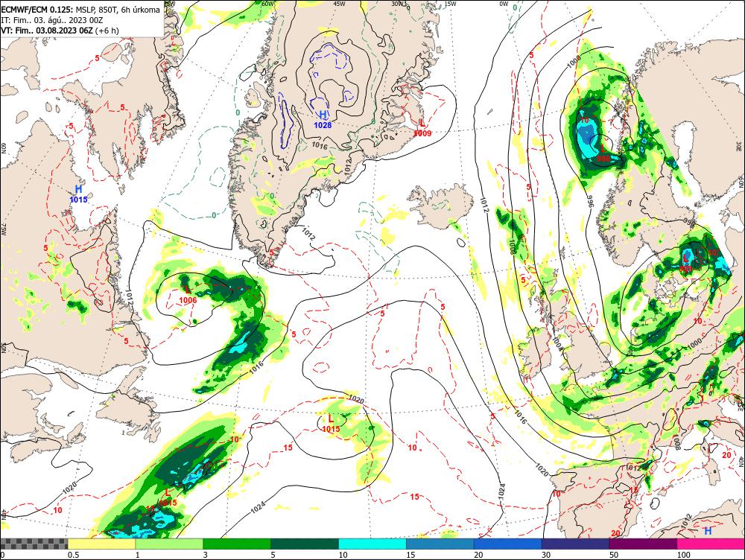Click the L 1015 low inside the mid-Atlantic 1020 isobar
The height and width of the screenshot is (560, 745).
click(331, 424)
